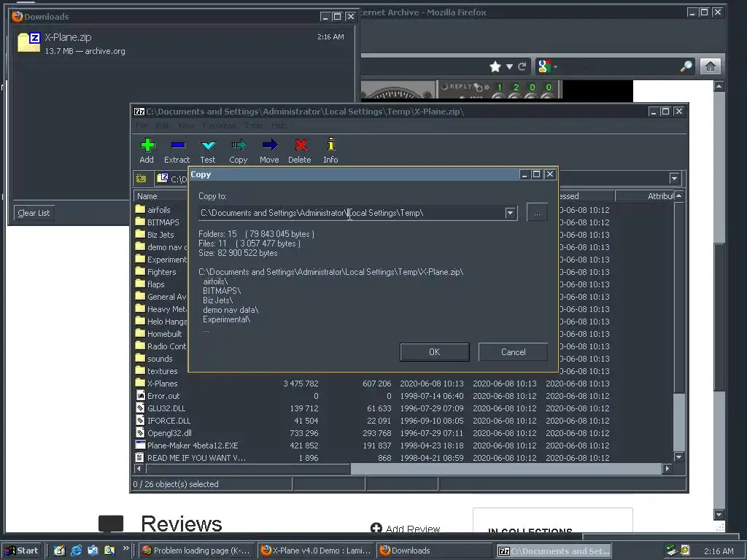Click the Info toolbar icon
Viewport: 747px width, 560px height.
click(x=331, y=144)
